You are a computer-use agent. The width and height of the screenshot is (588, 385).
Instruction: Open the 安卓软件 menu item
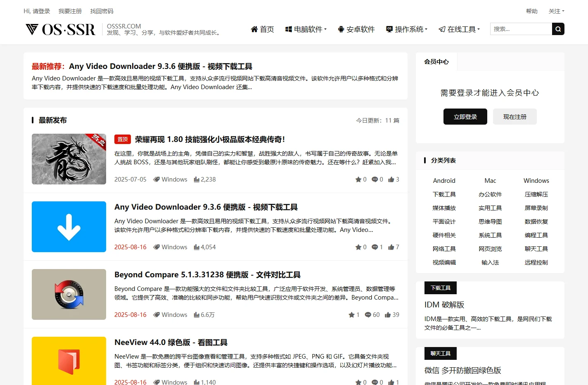[x=356, y=29]
